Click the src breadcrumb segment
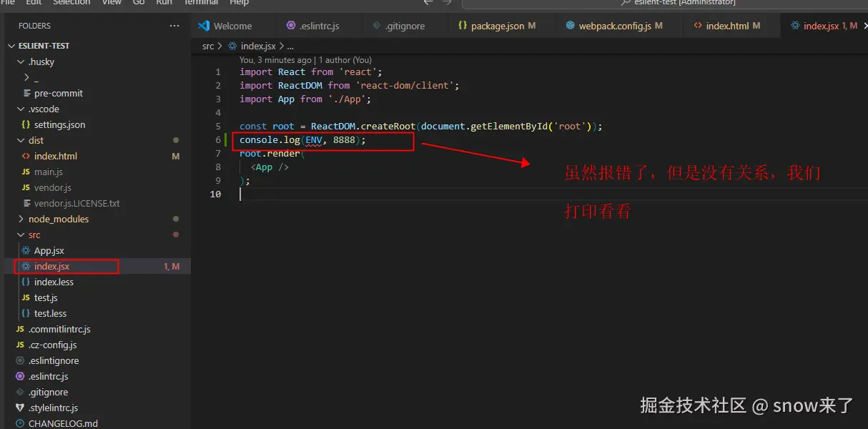868x429 pixels. pyautogui.click(x=208, y=46)
